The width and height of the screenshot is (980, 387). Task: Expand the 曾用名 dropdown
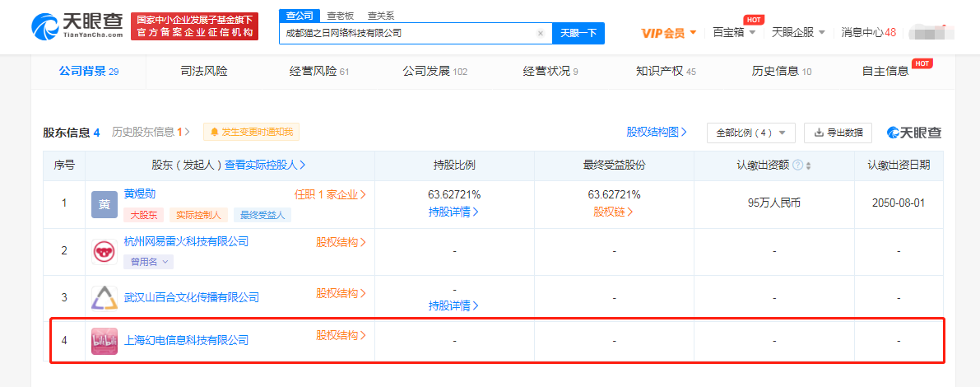[x=149, y=262]
